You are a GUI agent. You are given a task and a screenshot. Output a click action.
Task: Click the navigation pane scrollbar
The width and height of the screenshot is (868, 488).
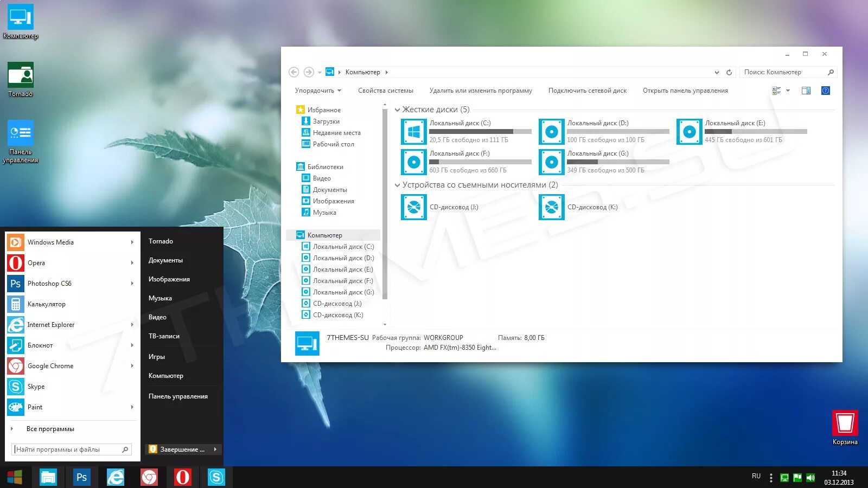(x=385, y=203)
